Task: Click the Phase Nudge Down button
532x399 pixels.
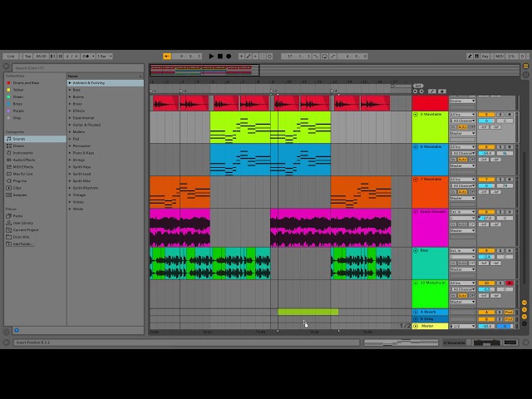Action: (x=53, y=57)
